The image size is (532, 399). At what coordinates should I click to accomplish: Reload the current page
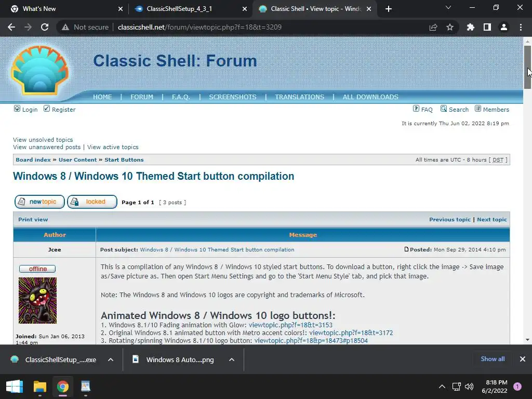[x=45, y=27]
